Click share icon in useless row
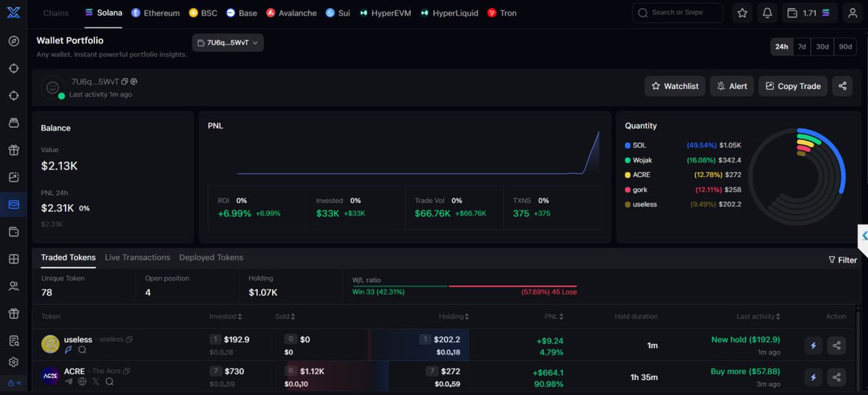868x395 pixels. click(837, 346)
